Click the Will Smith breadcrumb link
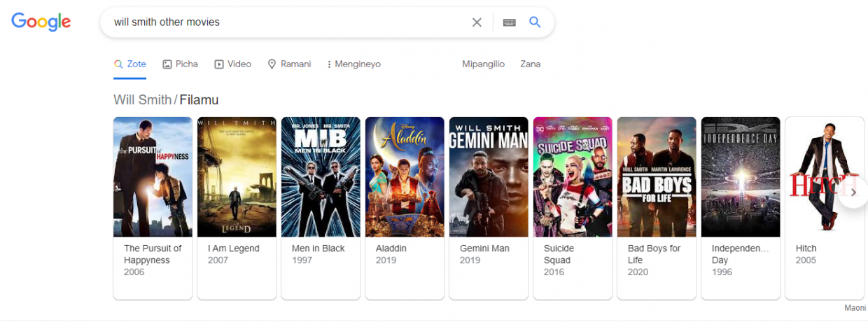The width and height of the screenshot is (868, 329). [x=142, y=99]
